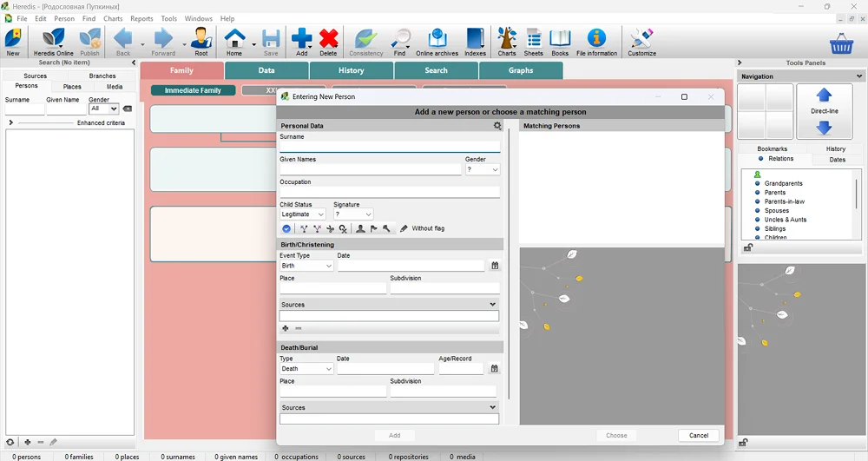Screen dimensions: 868x461
Task: Expand the Enhanced criteria section
Action: click(10, 123)
